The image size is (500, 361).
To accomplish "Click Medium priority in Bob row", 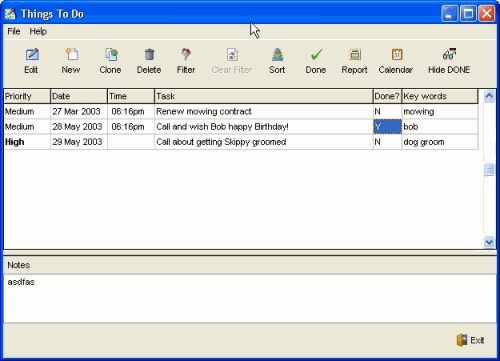I will [27, 127].
